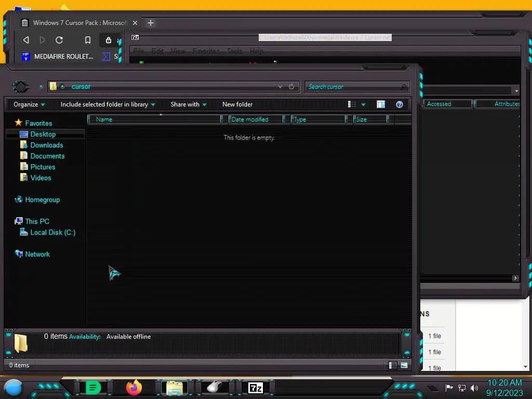Click the Explorer back navigation button

click(20, 87)
